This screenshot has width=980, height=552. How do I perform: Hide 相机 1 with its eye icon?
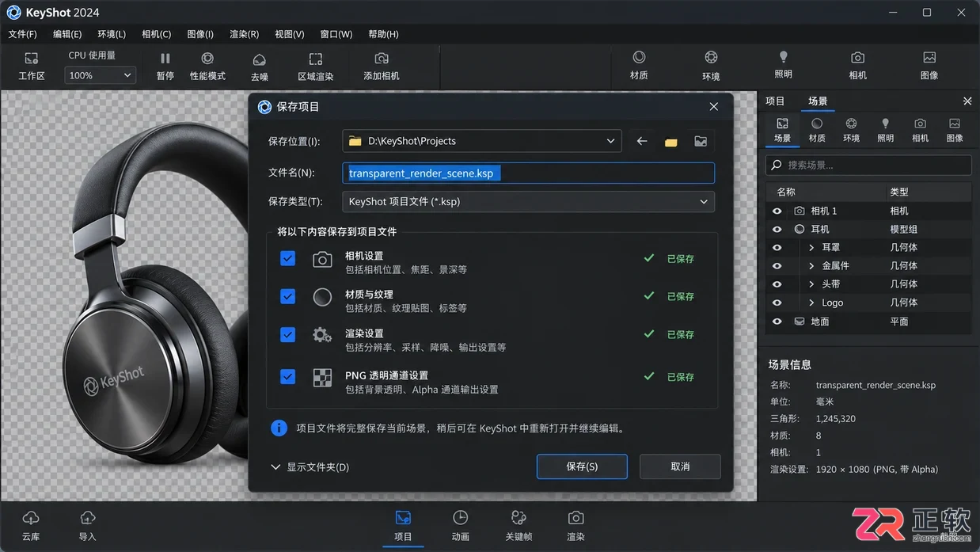pyautogui.click(x=777, y=211)
